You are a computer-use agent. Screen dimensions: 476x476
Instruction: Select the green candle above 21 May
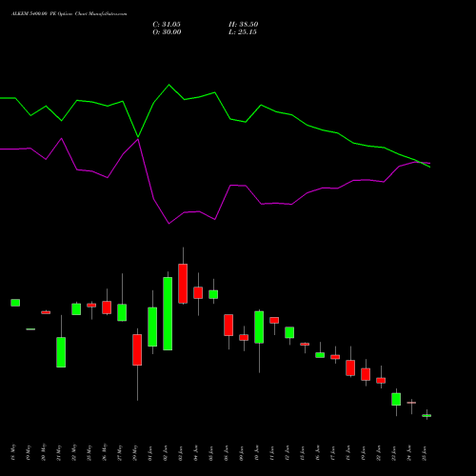(x=61, y=352)
